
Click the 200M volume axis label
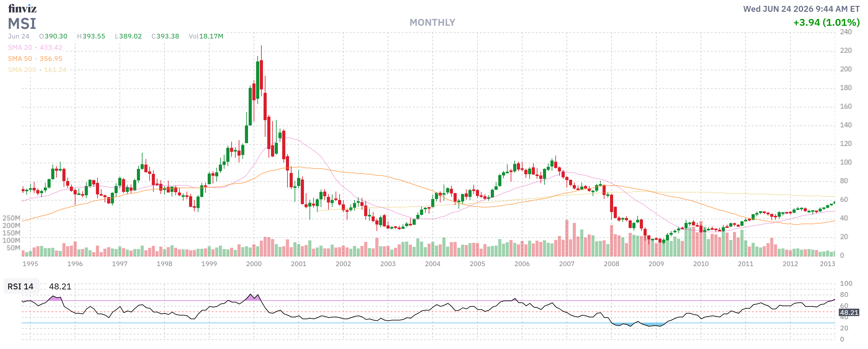click(11, 225)
